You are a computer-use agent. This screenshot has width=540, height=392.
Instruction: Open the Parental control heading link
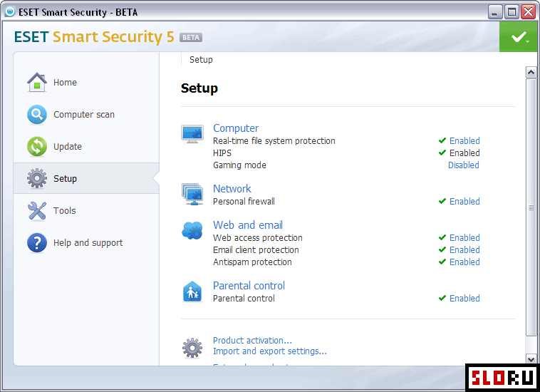point(249,286)
